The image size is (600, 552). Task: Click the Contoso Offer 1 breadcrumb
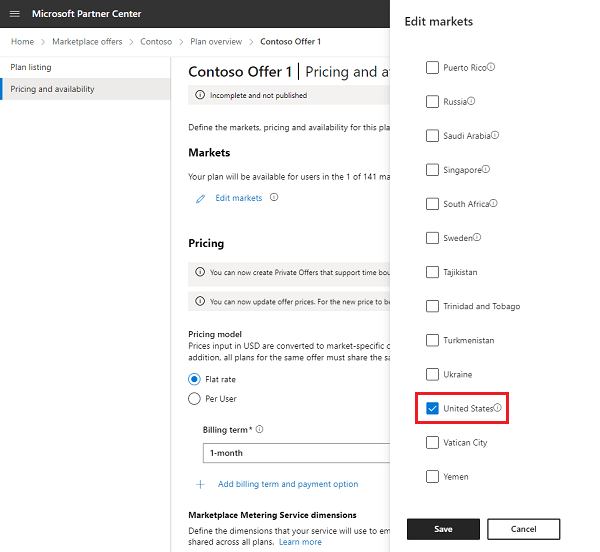[290, 41]
